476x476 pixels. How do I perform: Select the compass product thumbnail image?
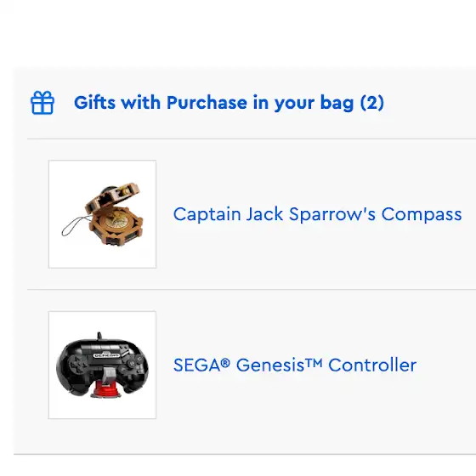click(x=102, y=214)
